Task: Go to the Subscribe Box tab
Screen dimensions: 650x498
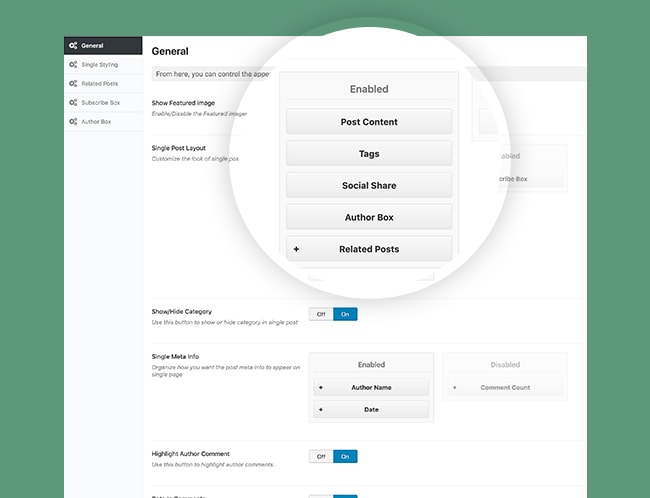Action: click(x=103, y=102)
